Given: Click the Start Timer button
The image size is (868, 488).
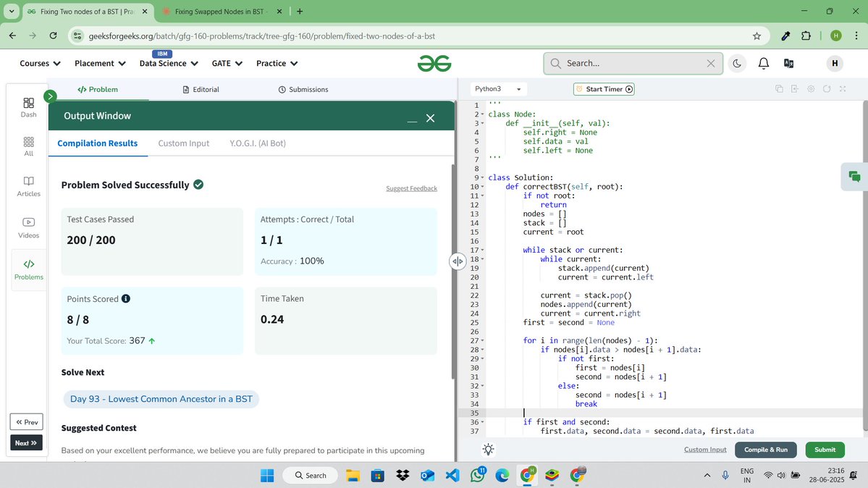Looking at the screenshot, I should coord(604,88).
